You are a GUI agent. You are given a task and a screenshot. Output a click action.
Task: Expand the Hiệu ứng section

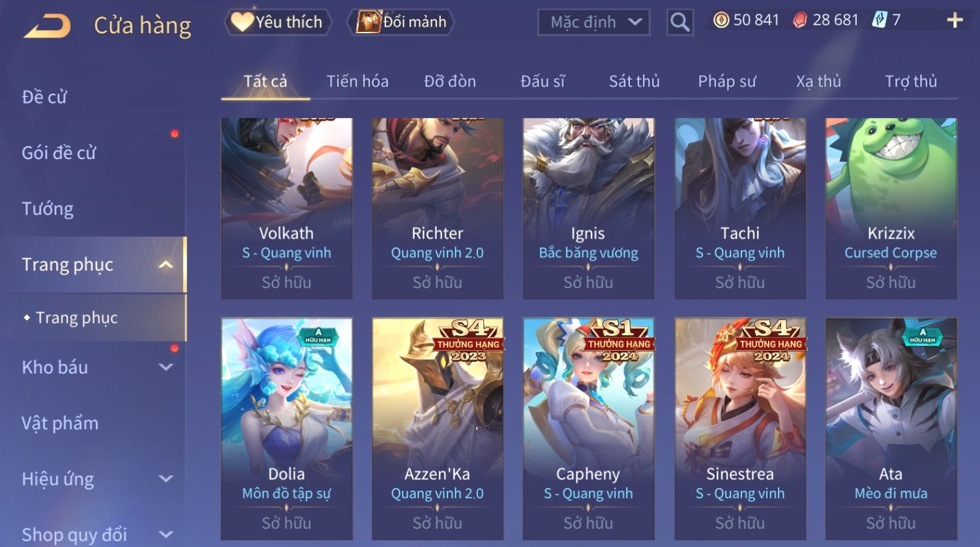point(166,479)
